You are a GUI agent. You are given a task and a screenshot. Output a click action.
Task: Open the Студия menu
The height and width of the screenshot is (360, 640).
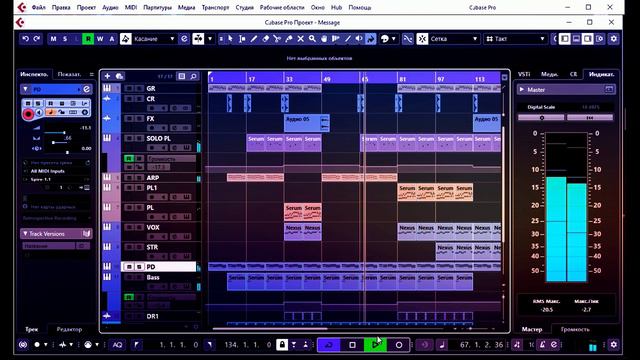coord(244,7)
